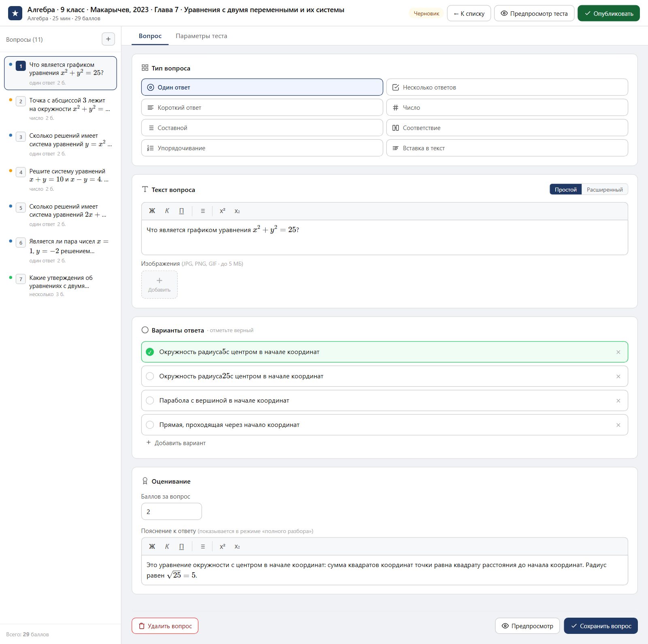Delete the question with "Удалить вопрос"
The width and height of the screenshot is (648, 644).
pyautogui.click(x=165, y=626)
